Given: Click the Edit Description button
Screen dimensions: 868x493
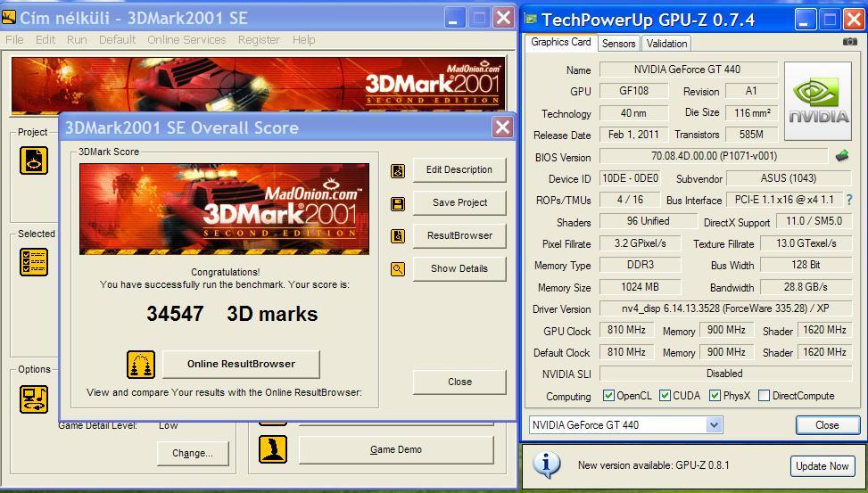Looking at the screenshot, I should click(x=459, y=170).
